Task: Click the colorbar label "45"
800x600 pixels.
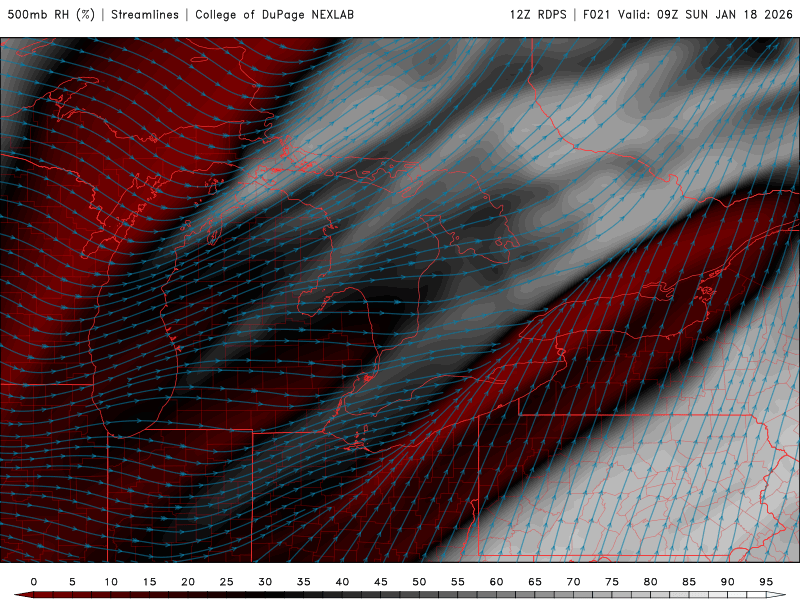Action: tap(381, 582)
